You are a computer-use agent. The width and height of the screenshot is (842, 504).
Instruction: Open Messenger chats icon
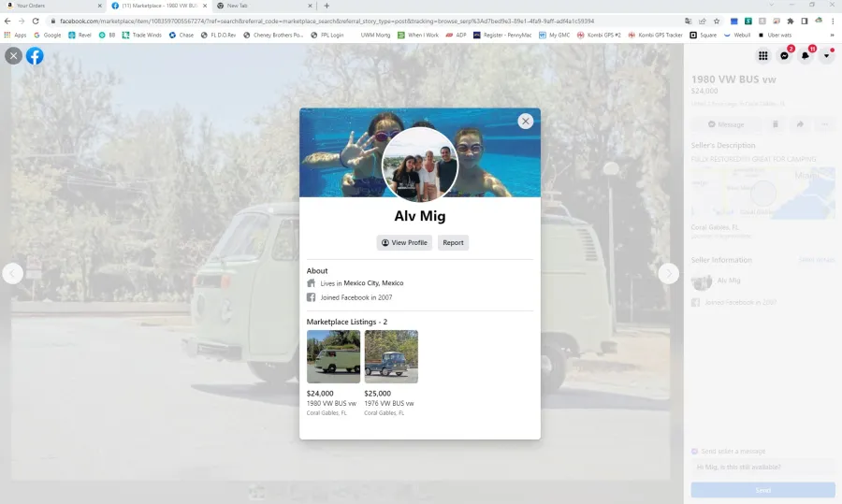pos(785,56)
